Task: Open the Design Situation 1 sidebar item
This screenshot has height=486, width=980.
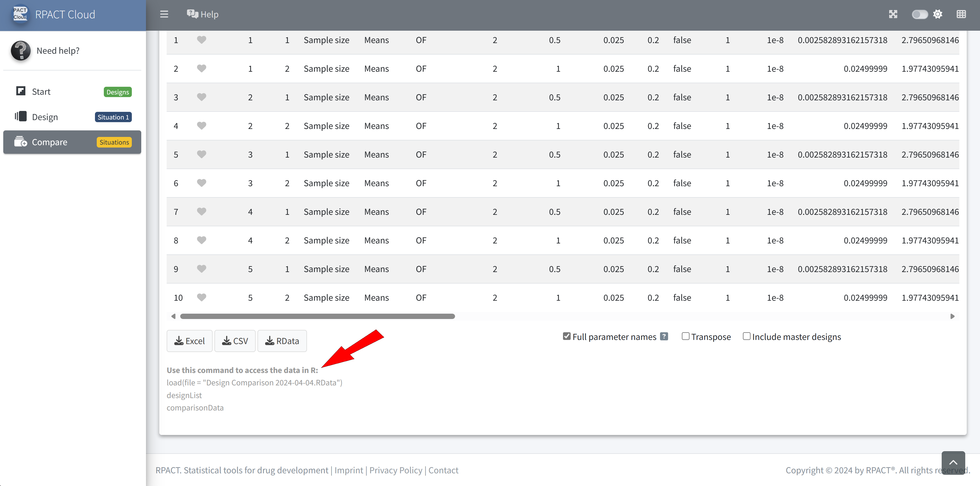Action: pyautogui.click(x=72, y=117)
